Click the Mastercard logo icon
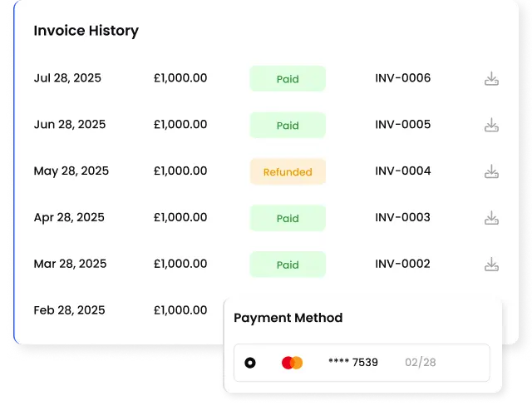 coord(292,363)
